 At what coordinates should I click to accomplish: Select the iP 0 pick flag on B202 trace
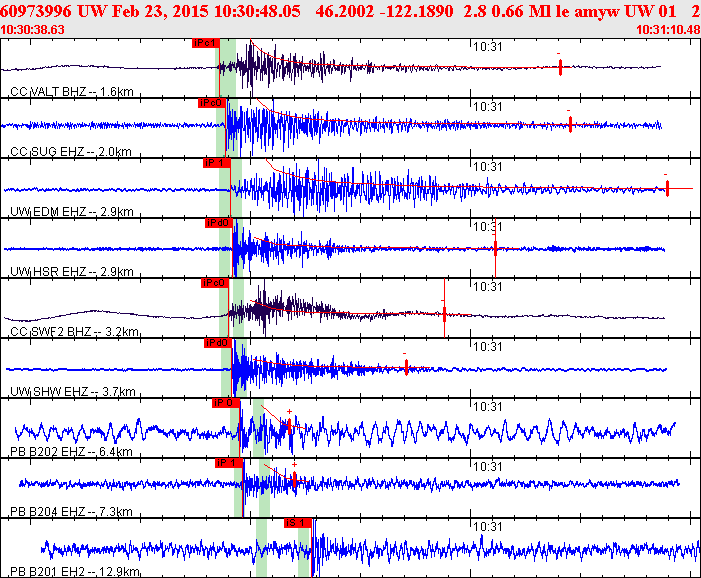pyautogui.click(x=226, y=403)
